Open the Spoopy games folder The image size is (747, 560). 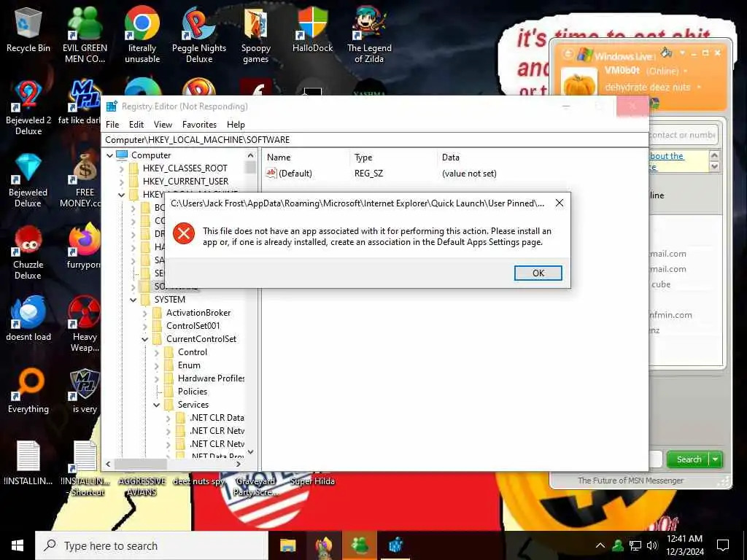[x=256, y=34]
